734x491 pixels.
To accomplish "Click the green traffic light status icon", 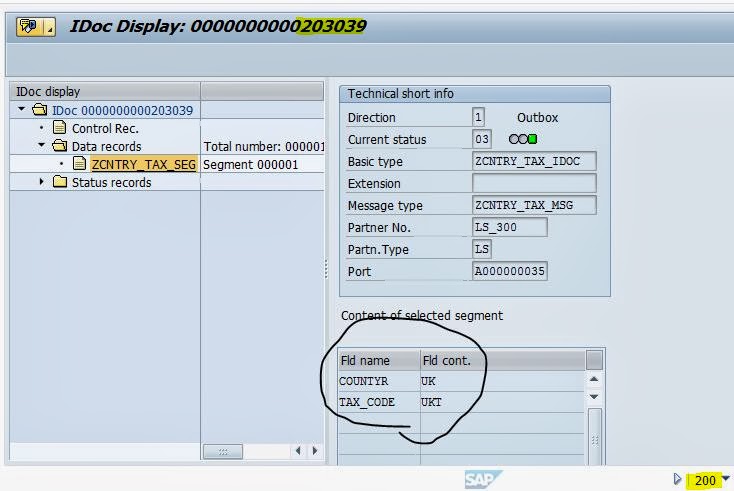I will click(532, 139).
